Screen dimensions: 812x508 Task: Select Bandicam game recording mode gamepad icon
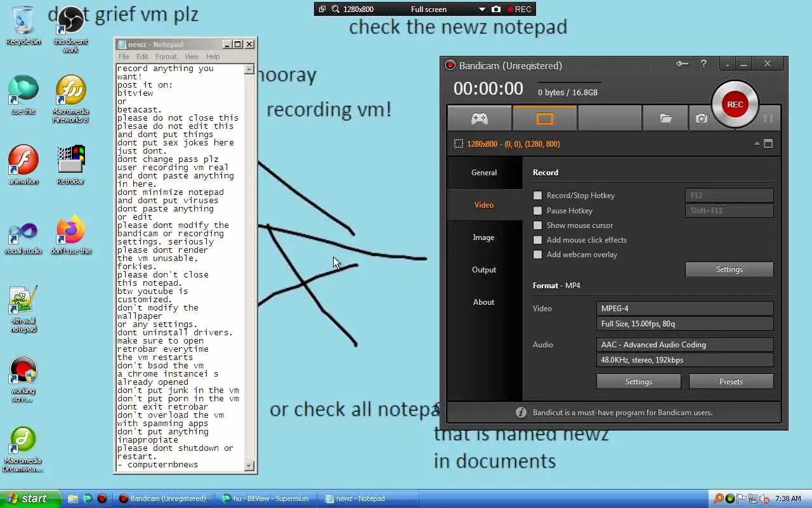(479, 118)
